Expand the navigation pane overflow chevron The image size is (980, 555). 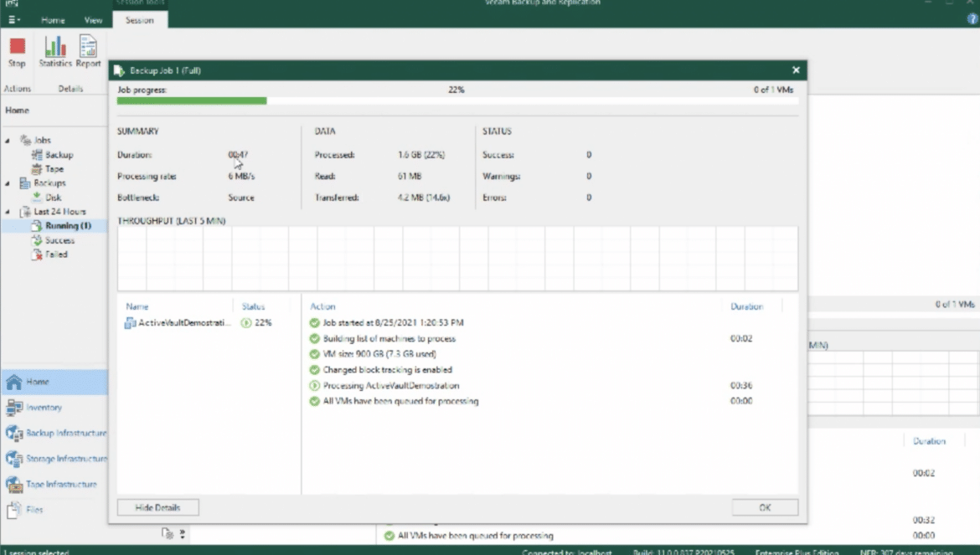click(x=183, y=534)
